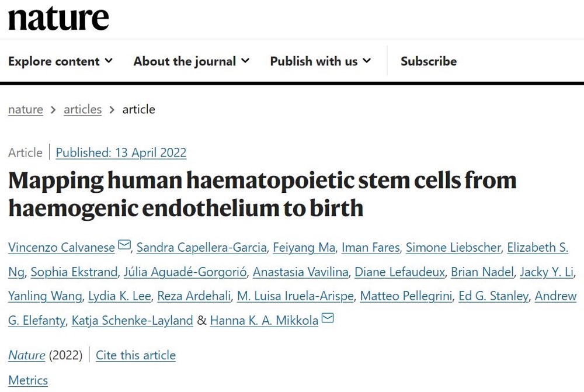The image size is (584, 392).
Task: Click email icon next to Vincenzo Calvanese
Action: 124,245
